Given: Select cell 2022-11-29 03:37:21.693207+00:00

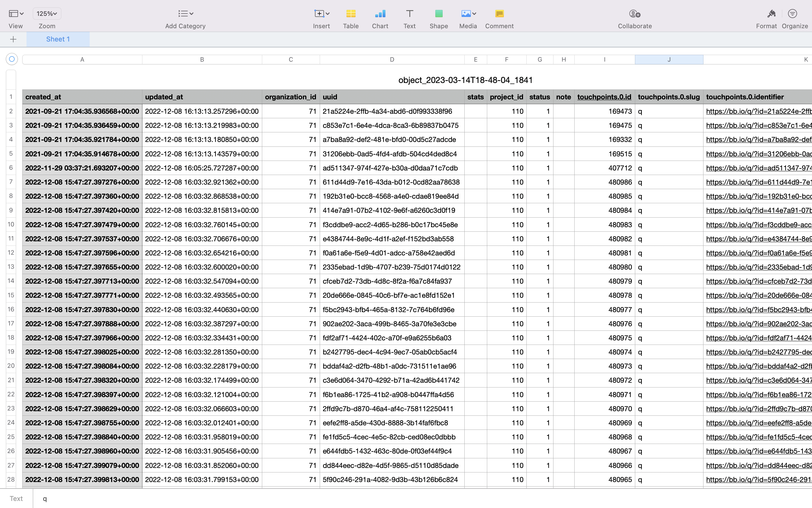Looking at the screenshot, I should 82,168.
